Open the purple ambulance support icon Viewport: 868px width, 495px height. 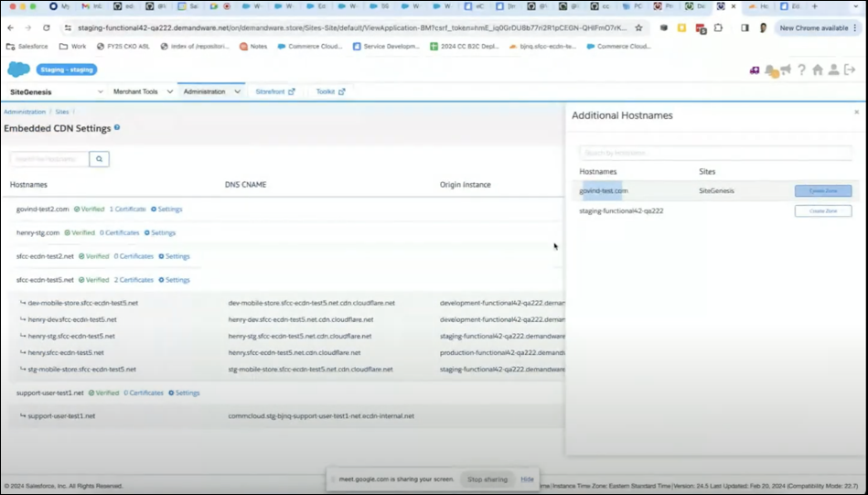(x=755, y=70)
